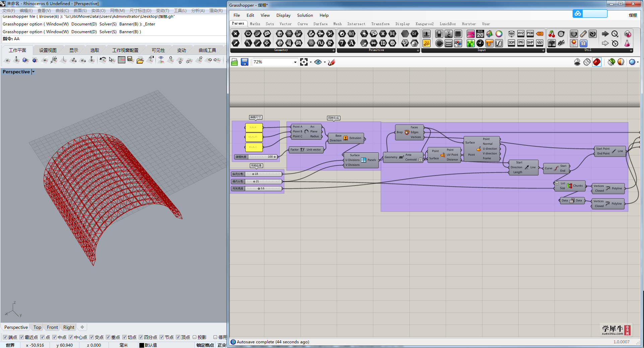Open the 72% zoom level dropdown
This screenshot has width=644, height=348.
point(295,62)
